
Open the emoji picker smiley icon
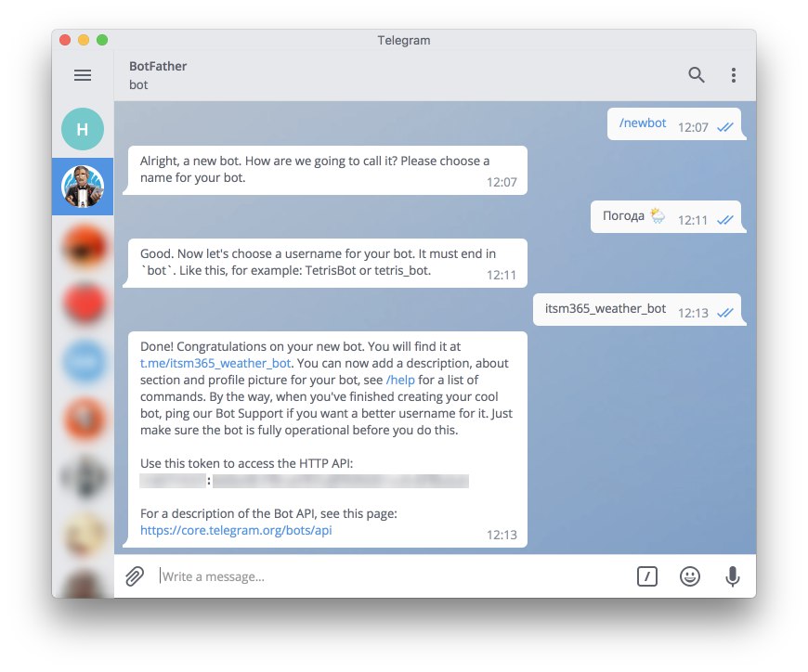(689, 576)
